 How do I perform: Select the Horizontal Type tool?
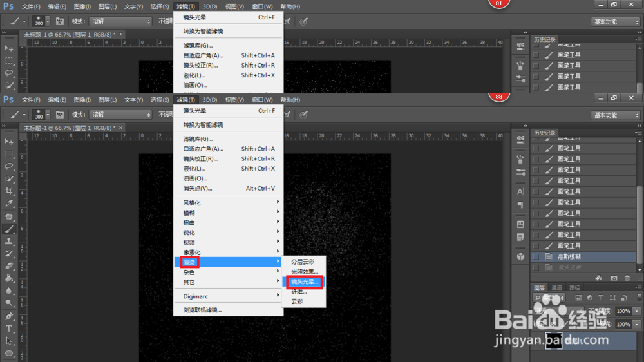(9, 329)
